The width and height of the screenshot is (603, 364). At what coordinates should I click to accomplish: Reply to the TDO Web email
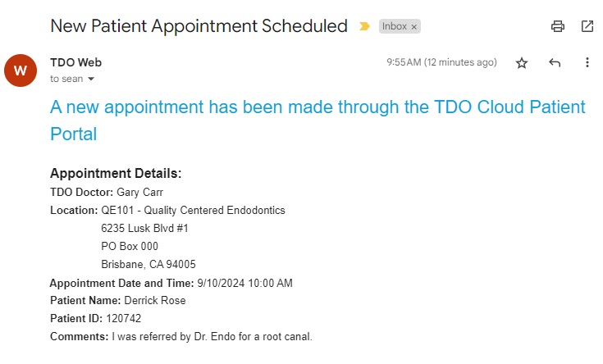[x=555, y=63]
